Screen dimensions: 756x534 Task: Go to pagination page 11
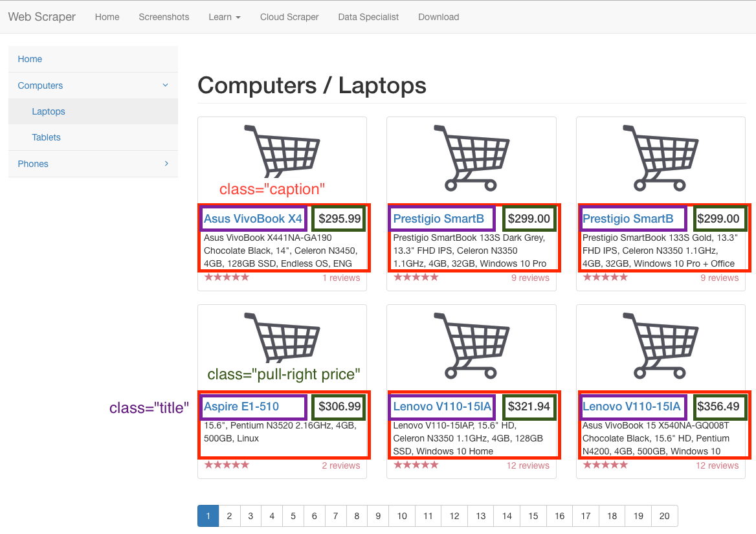pyautogui.click(x=428, y=516)
